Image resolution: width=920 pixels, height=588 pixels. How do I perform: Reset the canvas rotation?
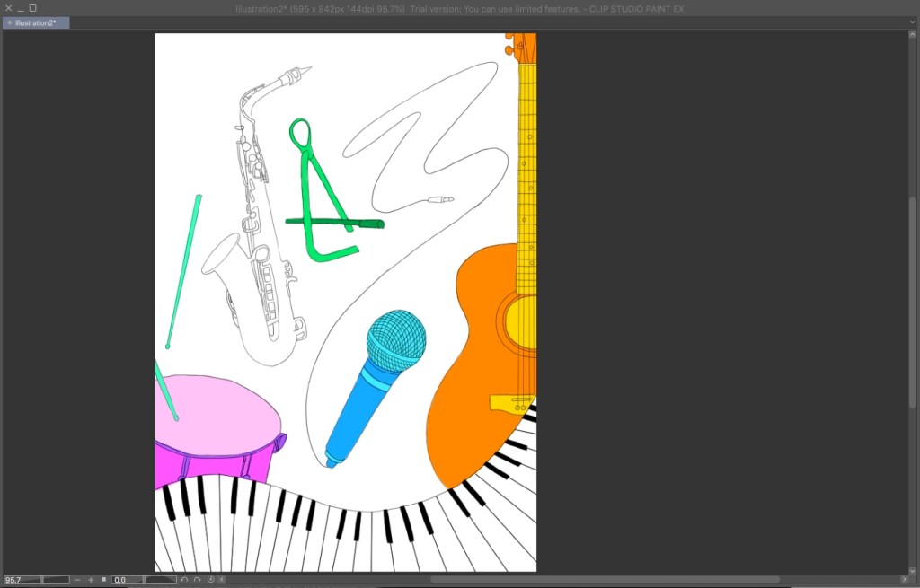coord(210,580)
